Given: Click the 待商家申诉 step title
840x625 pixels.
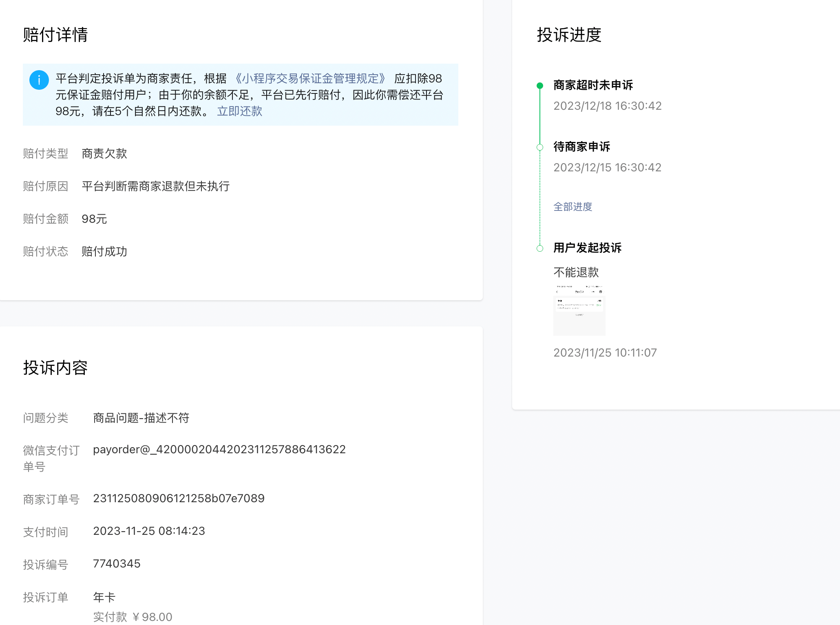Looking at the screenshot, I should click(581, 147).
